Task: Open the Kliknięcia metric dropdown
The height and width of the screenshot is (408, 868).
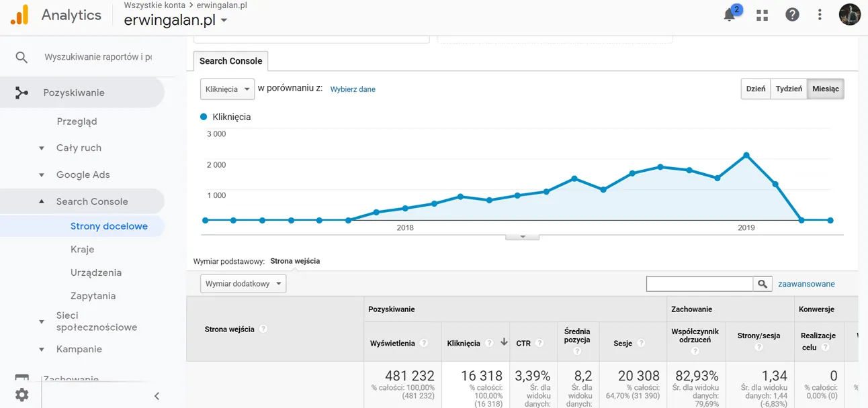Action: 227,89
